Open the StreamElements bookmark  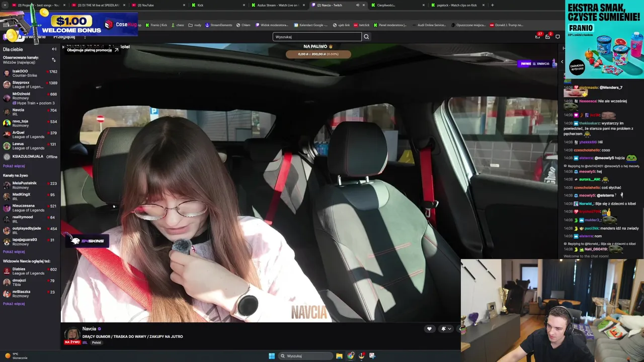click(219, 25)
